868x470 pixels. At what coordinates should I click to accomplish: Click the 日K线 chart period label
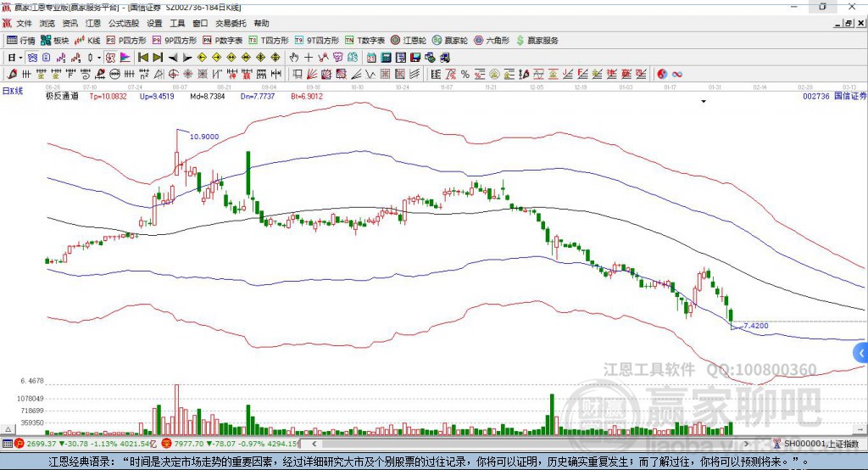pos(13,91)
